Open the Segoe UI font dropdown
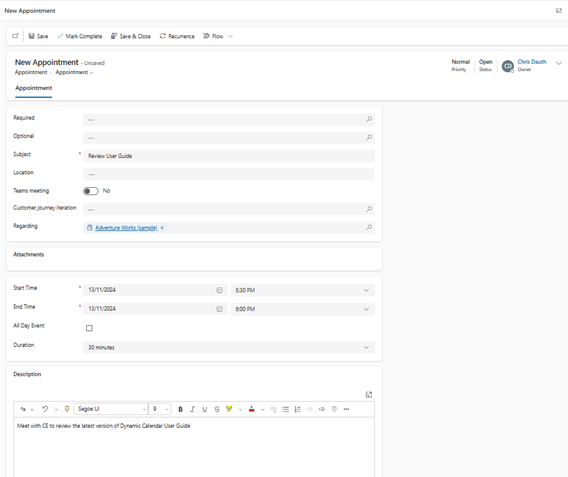The height and width of the screenshot is (477, 568). 111,409
